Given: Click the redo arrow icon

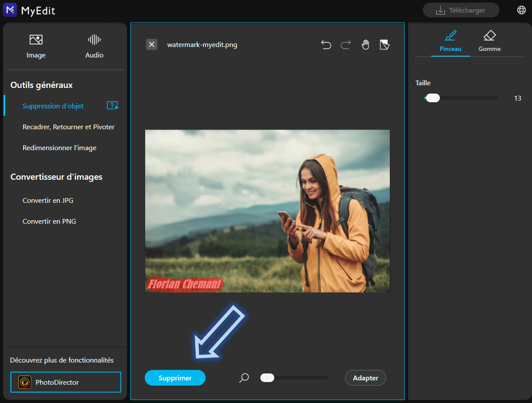Looking at the screenshot, I should [346, 45].
